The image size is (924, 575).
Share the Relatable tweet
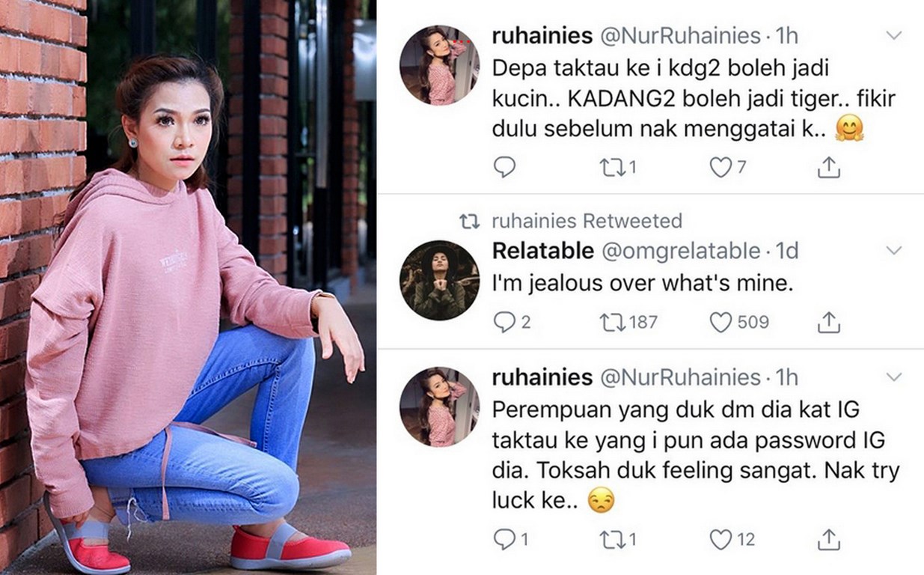828,323
